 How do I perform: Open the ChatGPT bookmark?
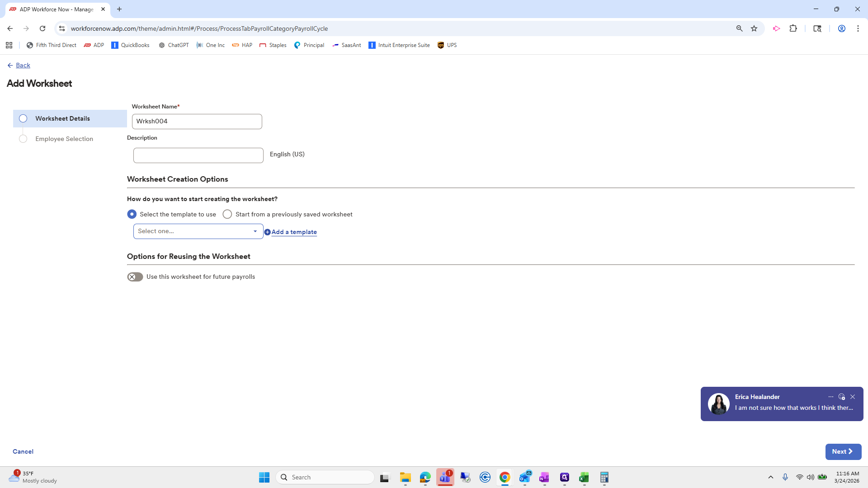(x=174, y=45)
